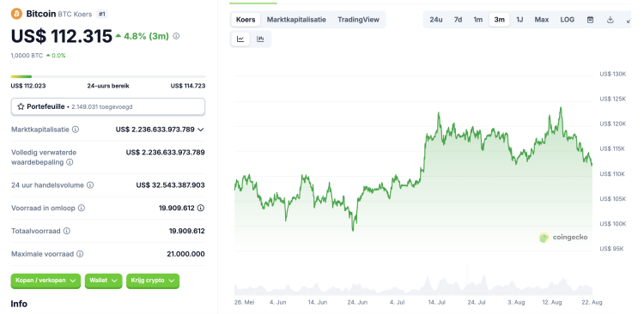The height and width of the screenshot is (314, 644).
Task: Click the 24-uurs bereik progress bar
Action: pos(108,76)
